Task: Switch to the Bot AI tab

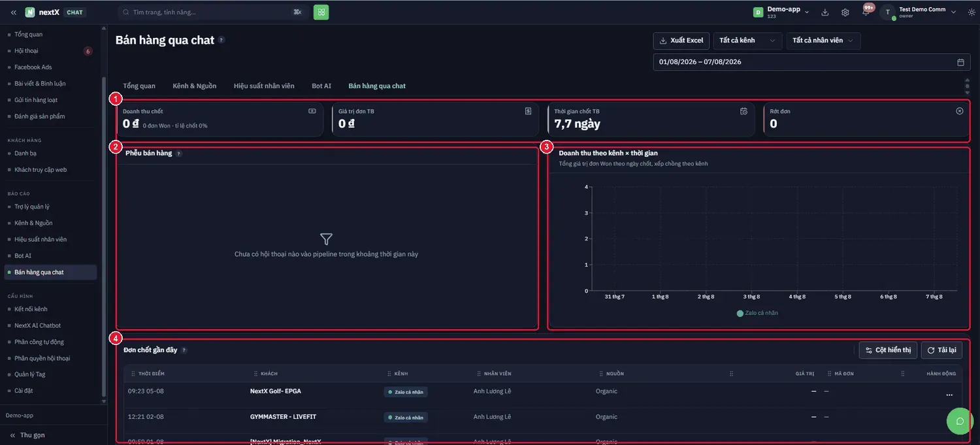Action: tap(321, 86)
